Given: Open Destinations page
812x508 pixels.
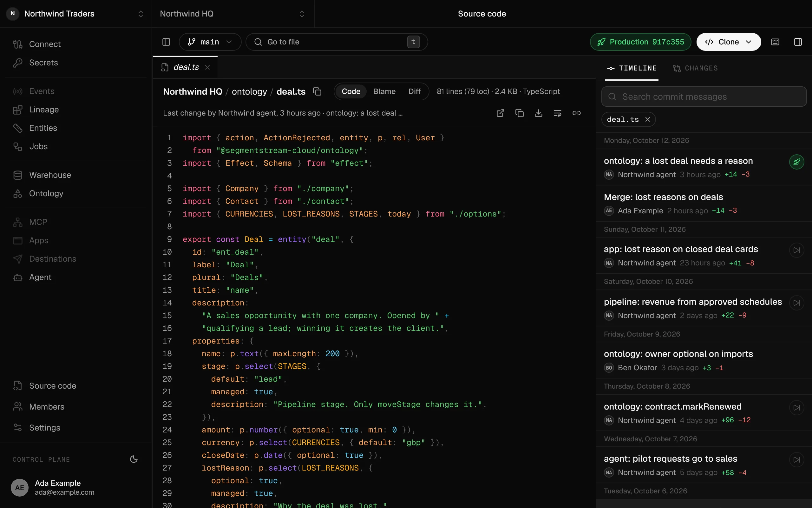Looking at the screenshot, I should point(76,259).
